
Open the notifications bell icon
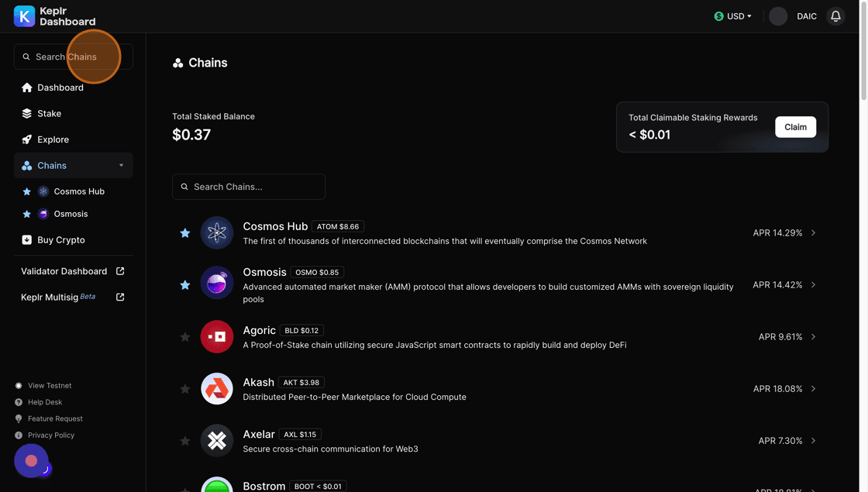pyautogui.click(x=835, y=16)
